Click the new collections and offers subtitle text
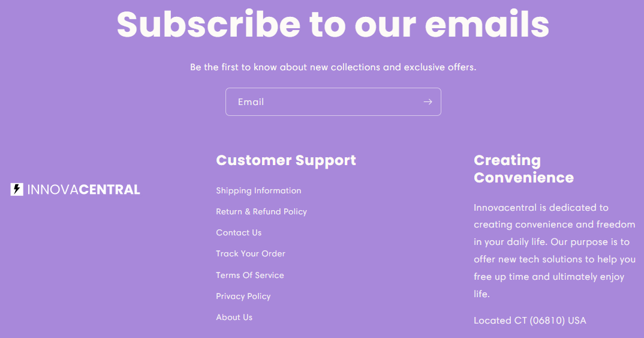This screenshot has height=338, width=644. pyautogui.click(x=333, y=67)
